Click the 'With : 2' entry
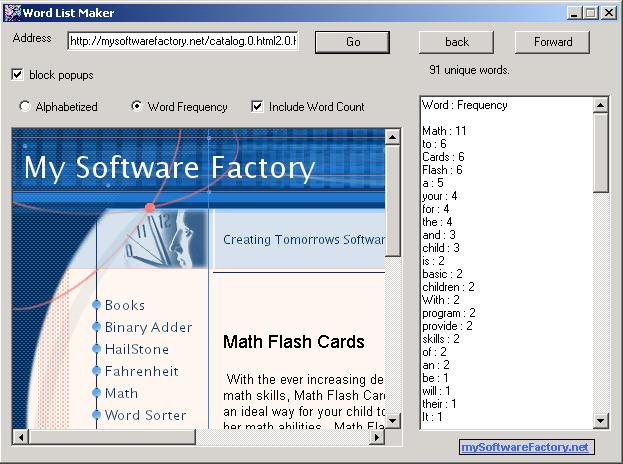Screen dimensions: 623x464 pos(441,300)
